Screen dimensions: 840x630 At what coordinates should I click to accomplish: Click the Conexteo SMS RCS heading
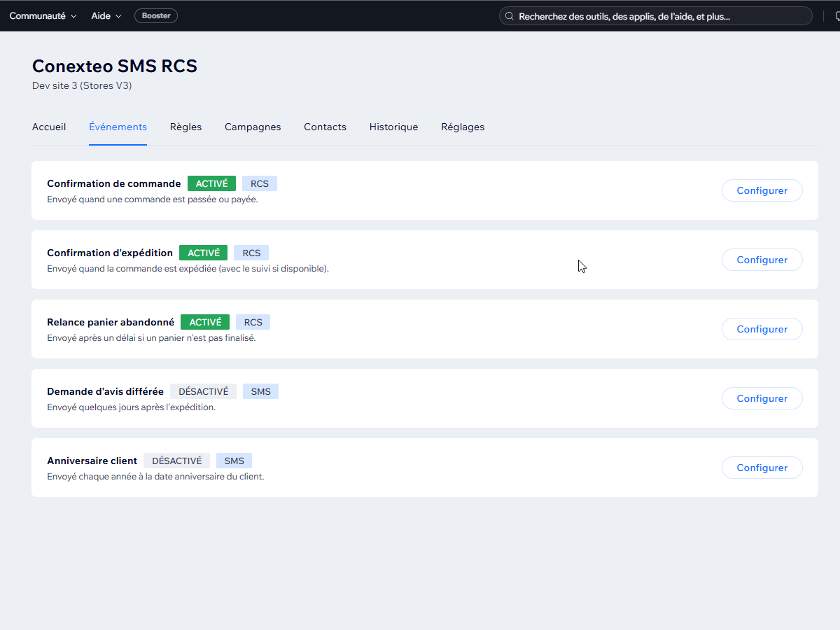tap(115, 66)
